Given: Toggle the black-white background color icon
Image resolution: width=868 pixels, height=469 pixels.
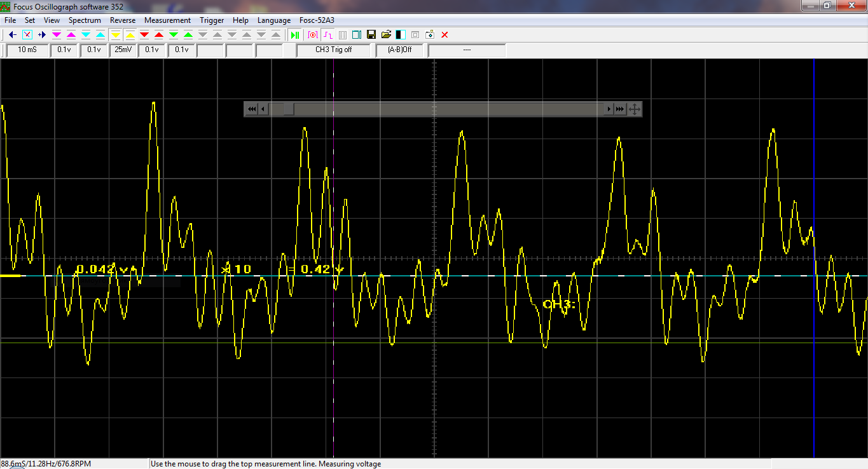Looking at the screenshot, I should click(x=401, y=34).
